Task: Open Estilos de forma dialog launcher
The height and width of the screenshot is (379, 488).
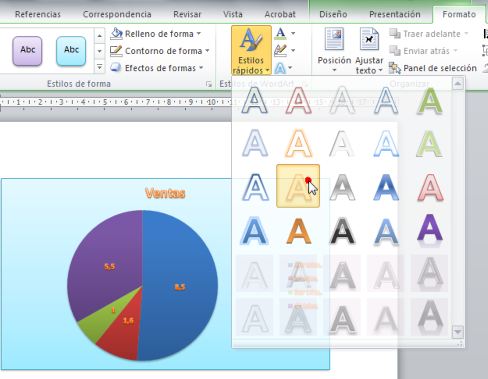Action: point(209,84)
